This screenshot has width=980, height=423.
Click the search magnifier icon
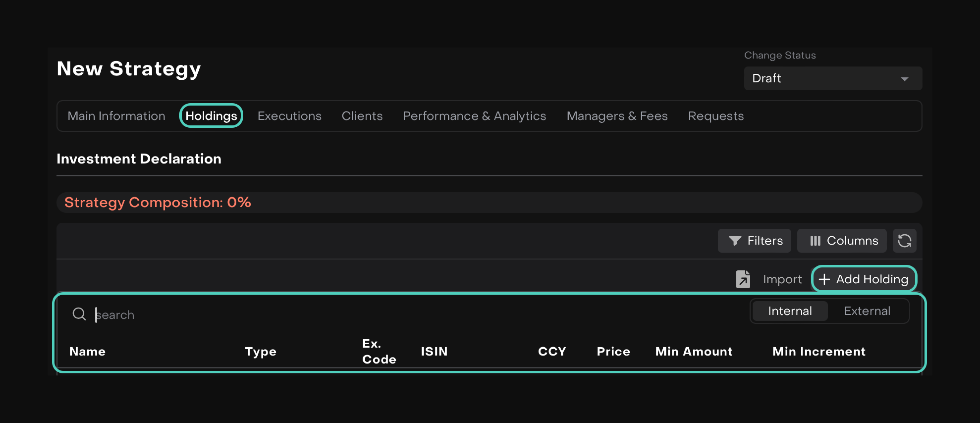pos(79,314)
